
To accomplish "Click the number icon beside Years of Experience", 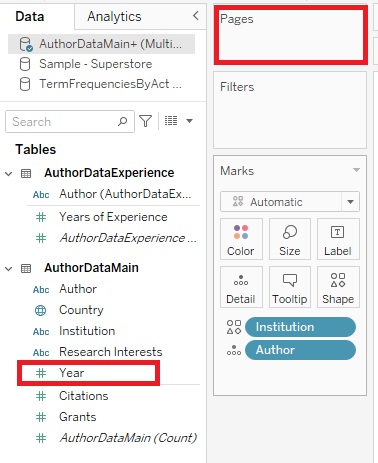I will click(41, 217).
